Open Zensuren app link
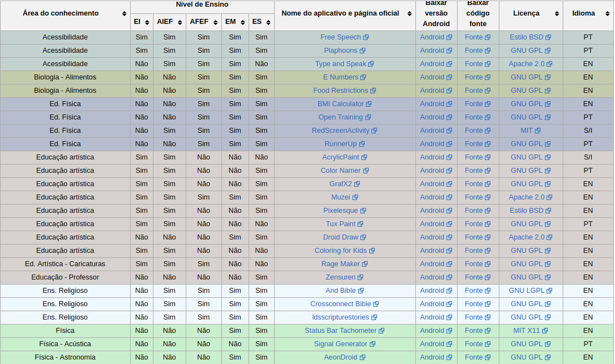The image size is (615, 364). pyautogui.click(x=344, y=277)
